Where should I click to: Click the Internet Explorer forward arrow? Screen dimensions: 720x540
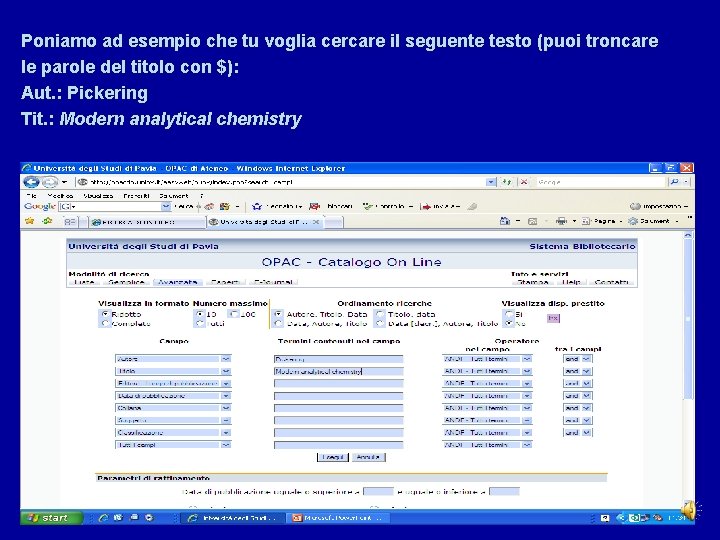[50, 182]
